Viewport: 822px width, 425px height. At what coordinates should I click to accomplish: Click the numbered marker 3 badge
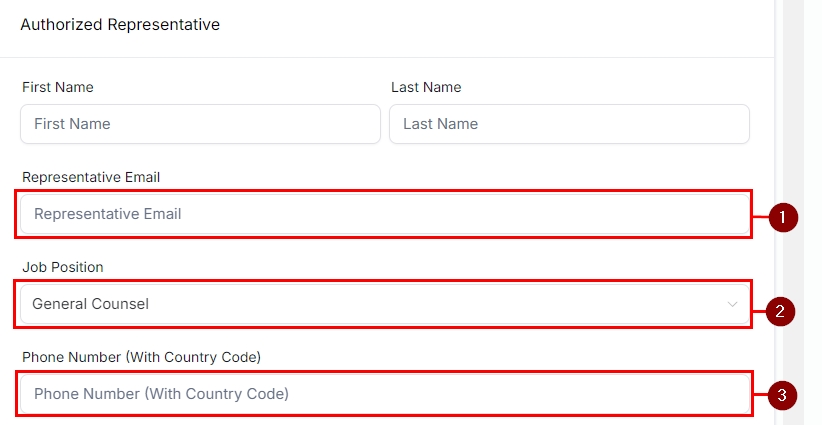point(783,396)
